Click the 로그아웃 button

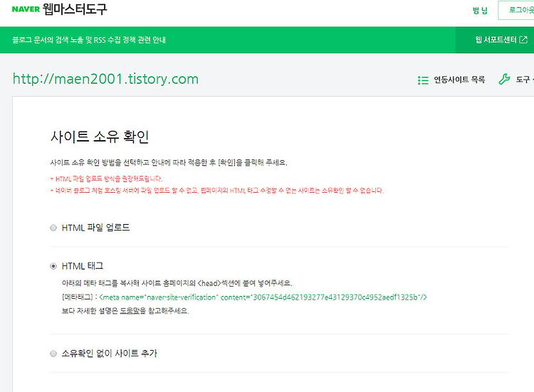[x=517, y=10]
